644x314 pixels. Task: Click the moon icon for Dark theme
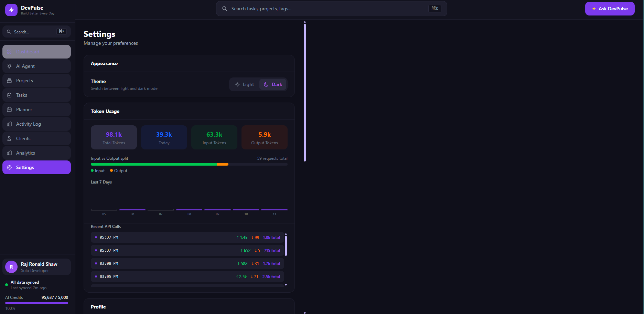point(266,84)
